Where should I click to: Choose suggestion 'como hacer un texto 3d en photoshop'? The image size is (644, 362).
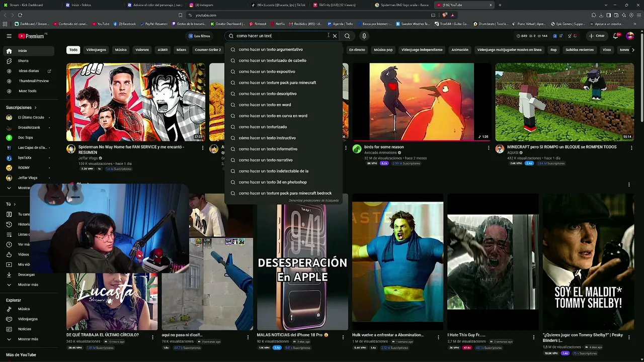coord(284,182)
